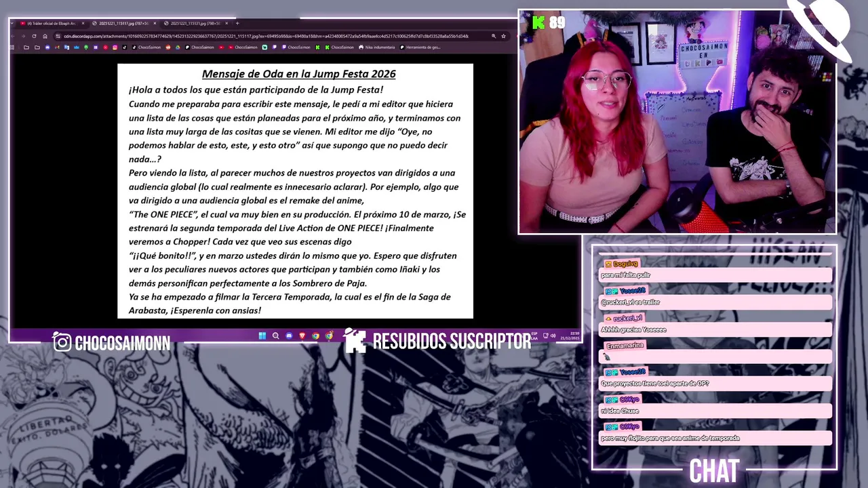
Task: Open the apps grid icon in bookmarks bar
Action: tap(13, 47)
